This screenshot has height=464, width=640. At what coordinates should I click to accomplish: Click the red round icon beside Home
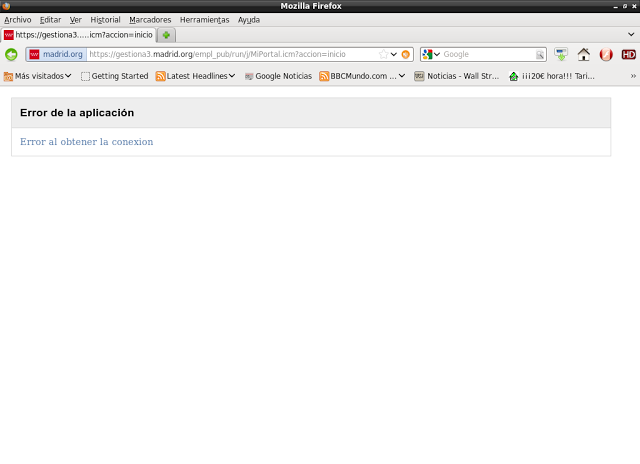click(x=606, y=54)
